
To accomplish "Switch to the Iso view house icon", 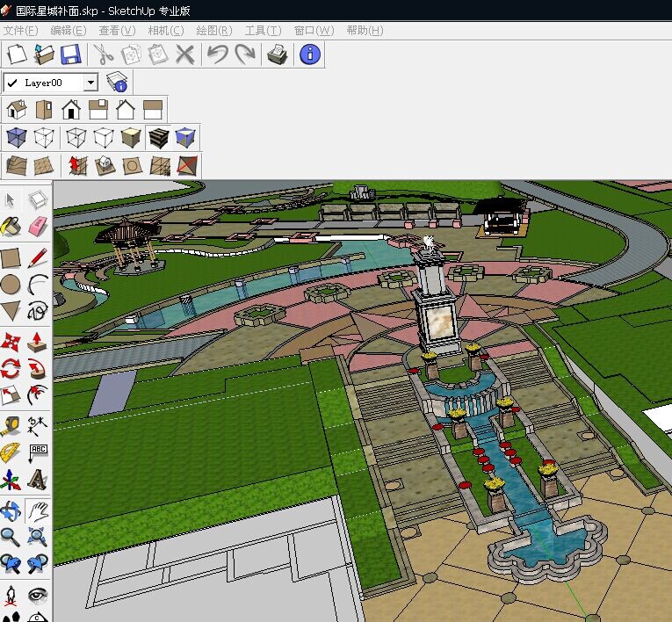I will coord(16,110).
